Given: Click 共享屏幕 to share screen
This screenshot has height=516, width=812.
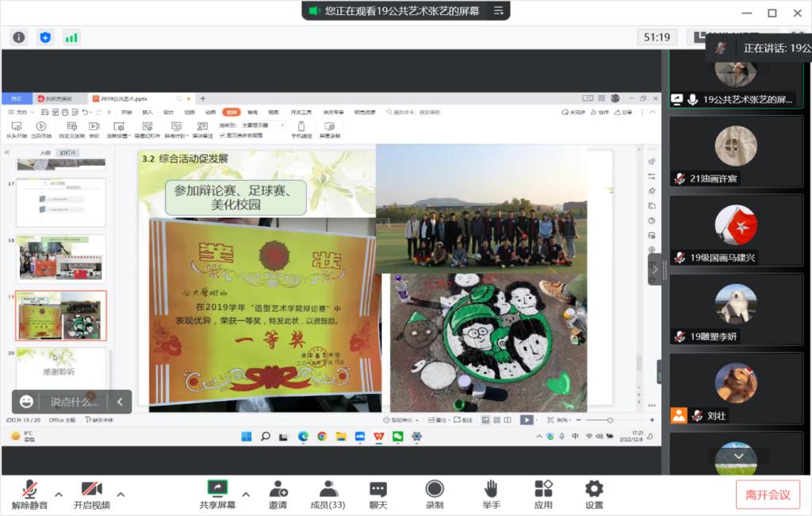Looking at the screenshot, I should tap(217, 495).
